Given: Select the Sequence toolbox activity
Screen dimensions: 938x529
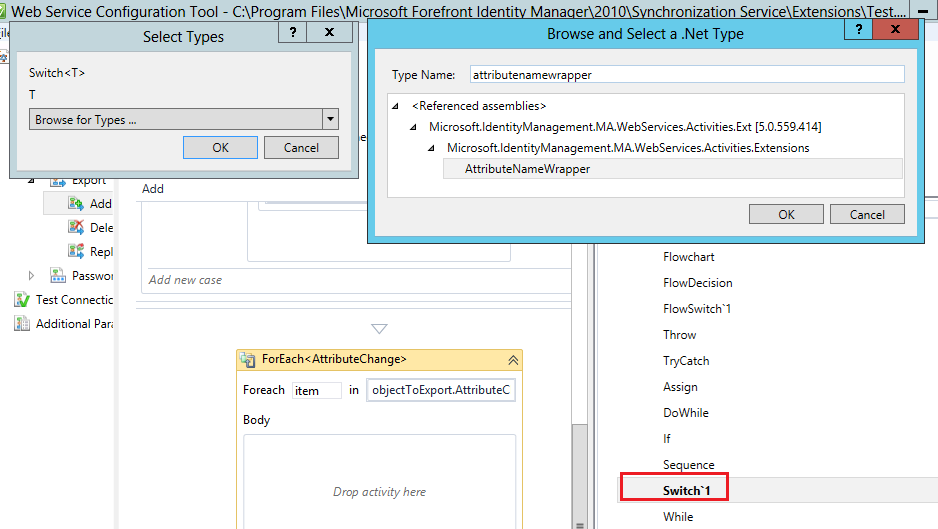Looking at the screenshot, I should click(689, 464).
